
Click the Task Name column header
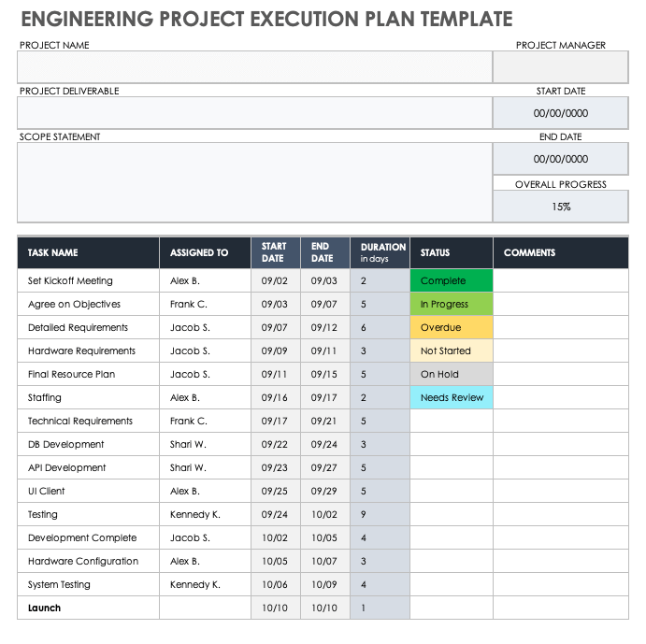coord(88,252)
